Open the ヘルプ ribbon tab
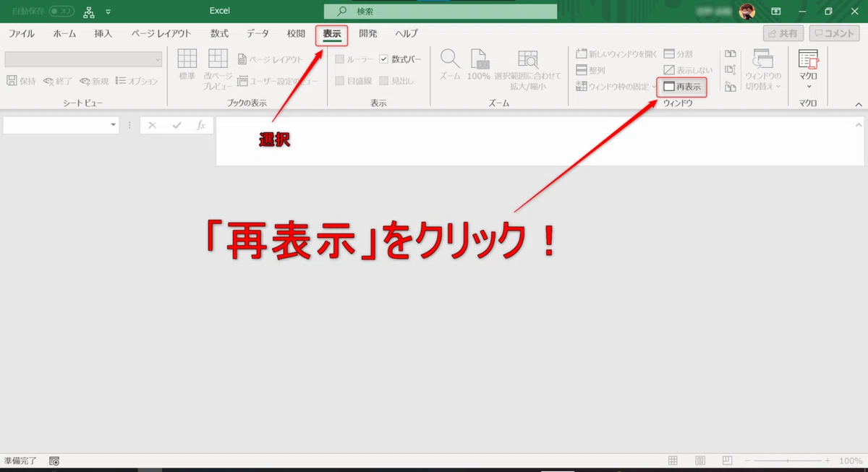868x472 pixels. click(x=407, y=34)
